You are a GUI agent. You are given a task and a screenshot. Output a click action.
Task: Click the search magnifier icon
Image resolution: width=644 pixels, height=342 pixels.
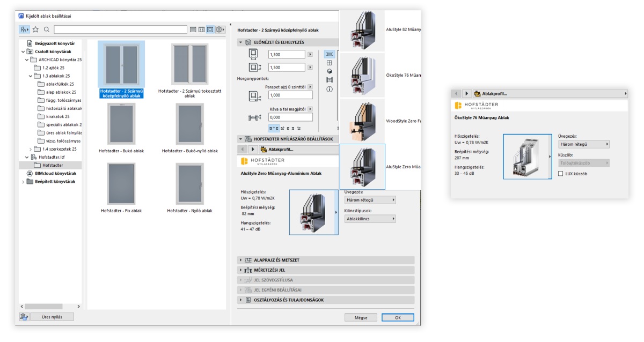click(47, 29)
